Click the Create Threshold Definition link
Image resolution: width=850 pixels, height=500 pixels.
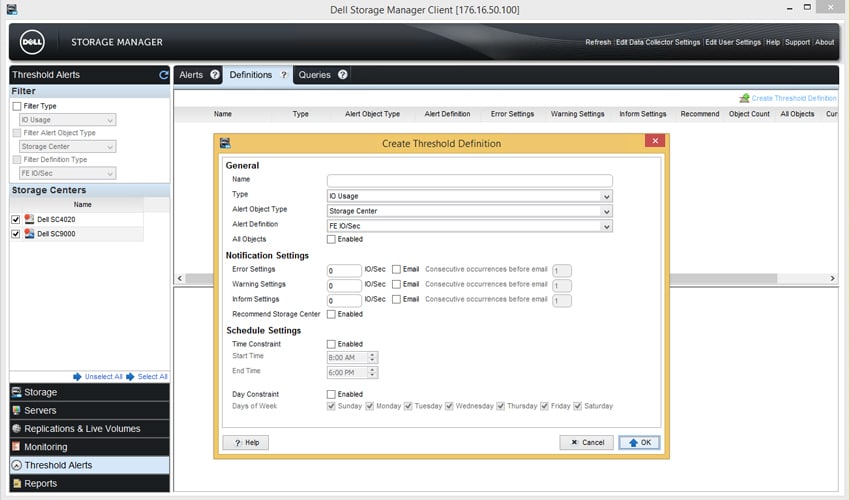tap(794, 98)
